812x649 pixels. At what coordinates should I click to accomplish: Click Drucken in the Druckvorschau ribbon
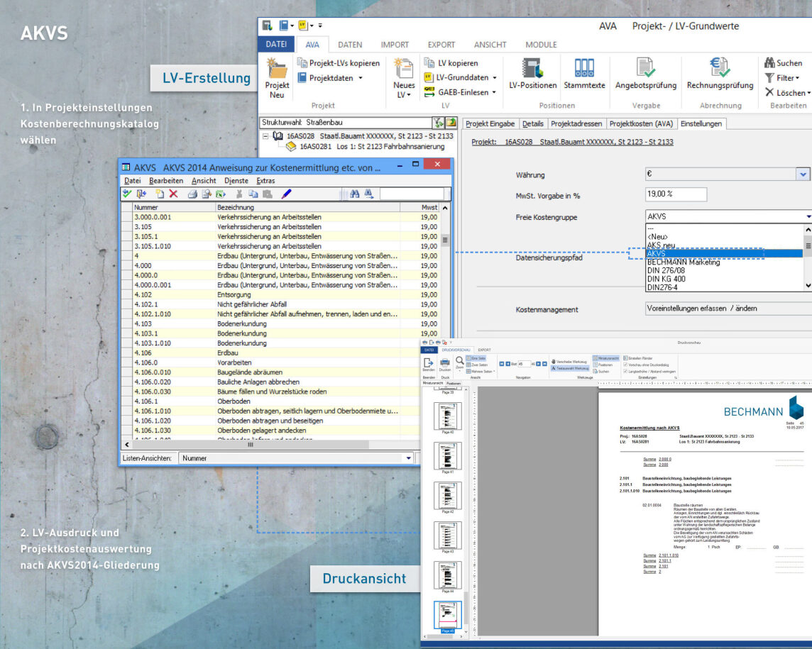(445, 365)
